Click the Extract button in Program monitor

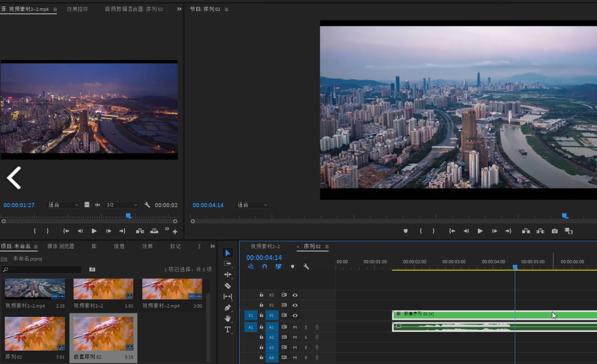click(x=540, y=231)
